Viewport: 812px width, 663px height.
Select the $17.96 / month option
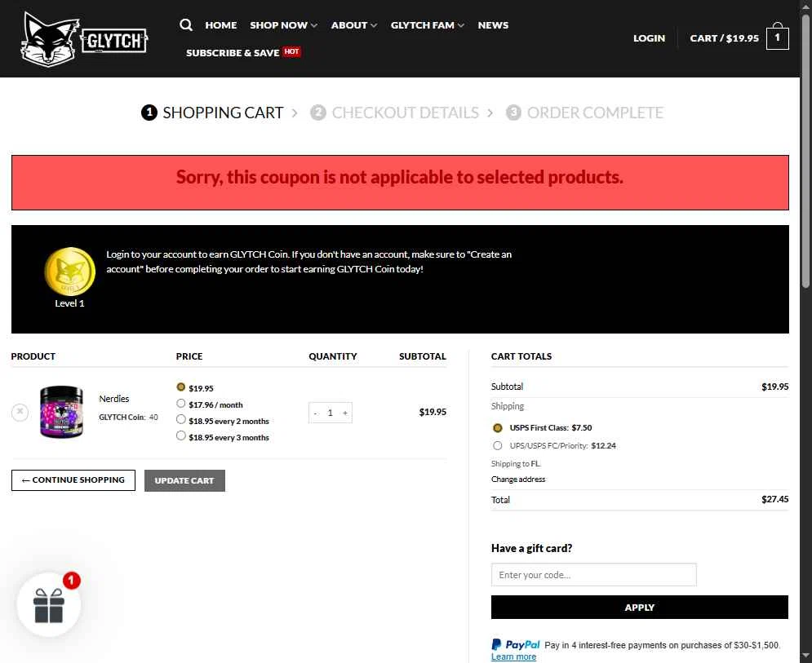pyautogui.click(x=180, y=404)
